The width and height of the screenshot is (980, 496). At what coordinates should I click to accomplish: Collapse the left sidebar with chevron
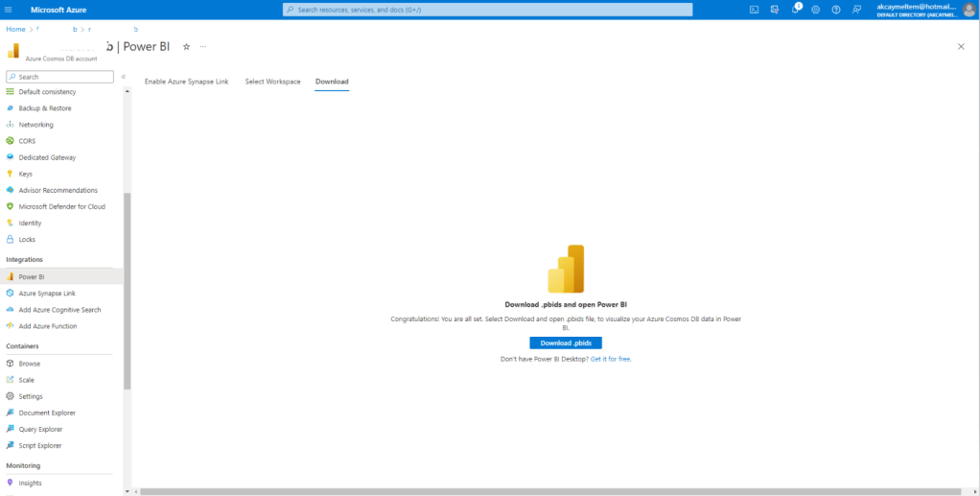coord(123,77)
